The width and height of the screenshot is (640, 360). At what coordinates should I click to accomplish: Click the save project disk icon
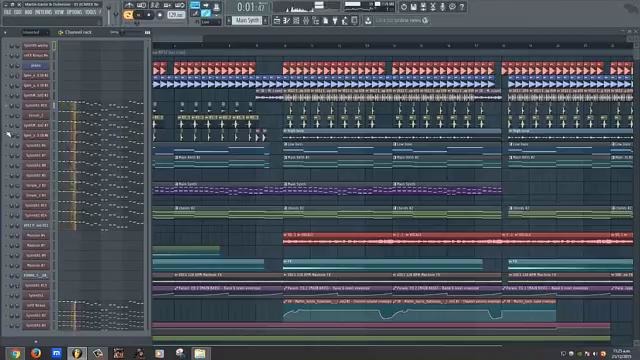pyautogui.click(x=413, y=7)
